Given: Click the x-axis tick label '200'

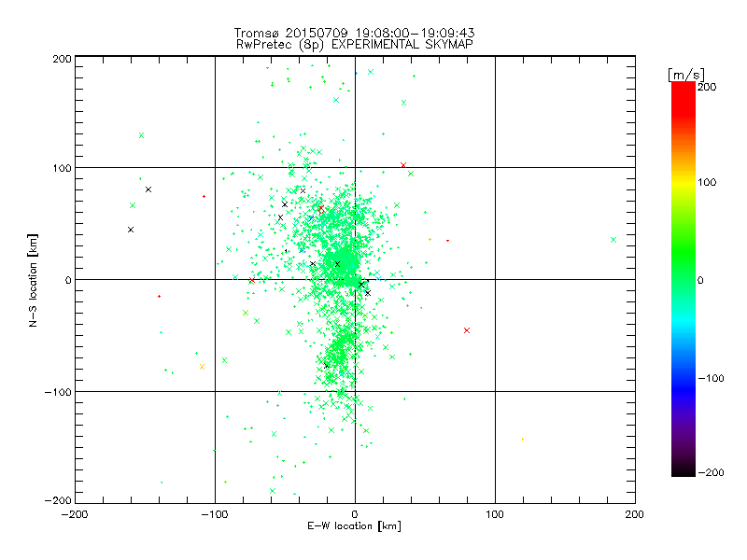Looking at the screenshot, I should pos(635,514).
